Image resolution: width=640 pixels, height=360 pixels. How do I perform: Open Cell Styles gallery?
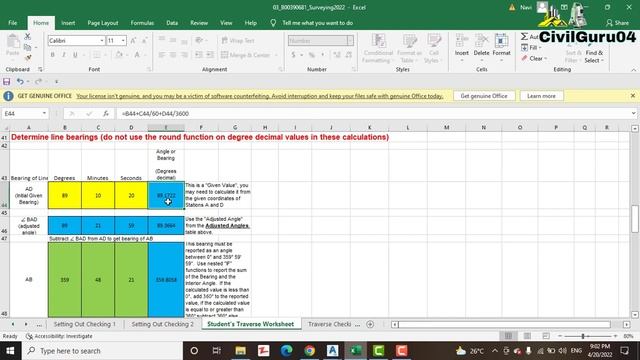click(x=433, y=49)
